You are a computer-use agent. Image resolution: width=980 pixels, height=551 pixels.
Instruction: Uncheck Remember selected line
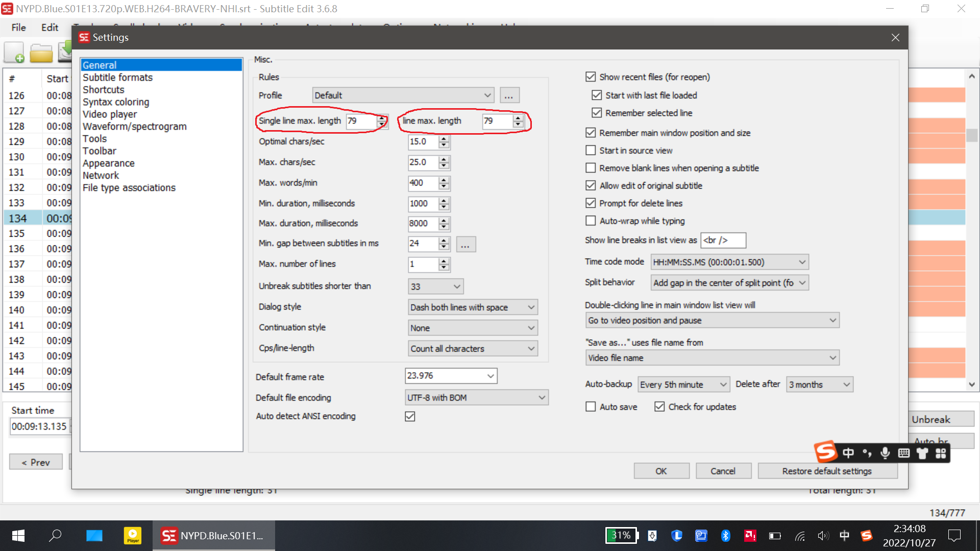(x=597, y=113)
